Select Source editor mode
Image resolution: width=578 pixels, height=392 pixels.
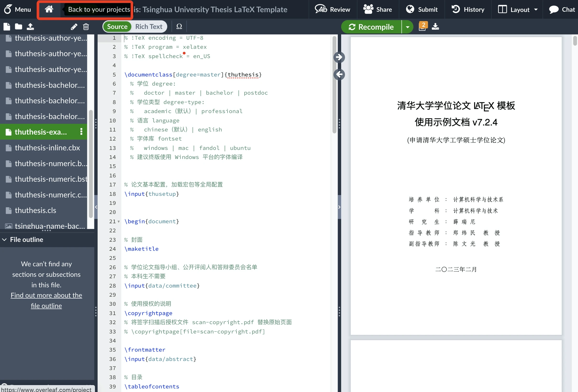point(117,27)
